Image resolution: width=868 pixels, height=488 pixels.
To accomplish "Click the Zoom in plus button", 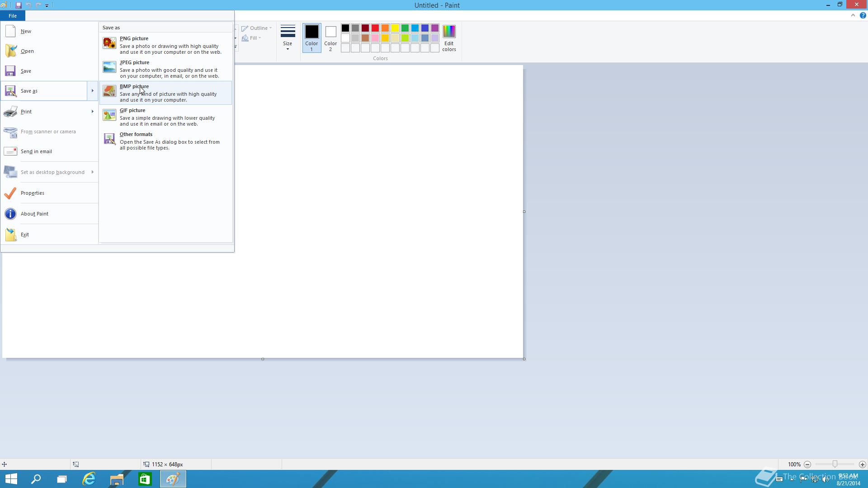I will (x=862, y=465).
